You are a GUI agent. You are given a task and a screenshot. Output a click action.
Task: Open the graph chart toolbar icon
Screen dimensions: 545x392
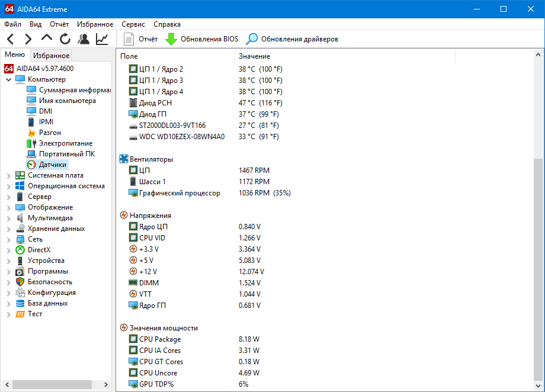click(x=102, y=39)
